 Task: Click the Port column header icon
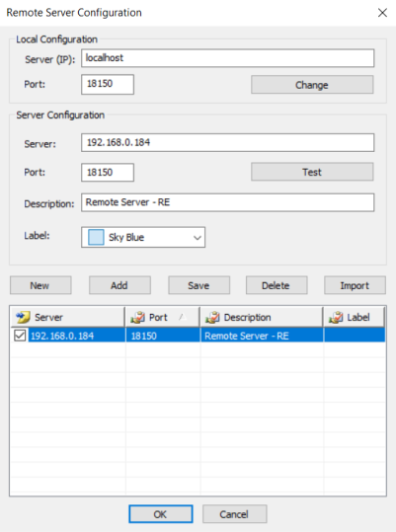(x=137, y=317)
